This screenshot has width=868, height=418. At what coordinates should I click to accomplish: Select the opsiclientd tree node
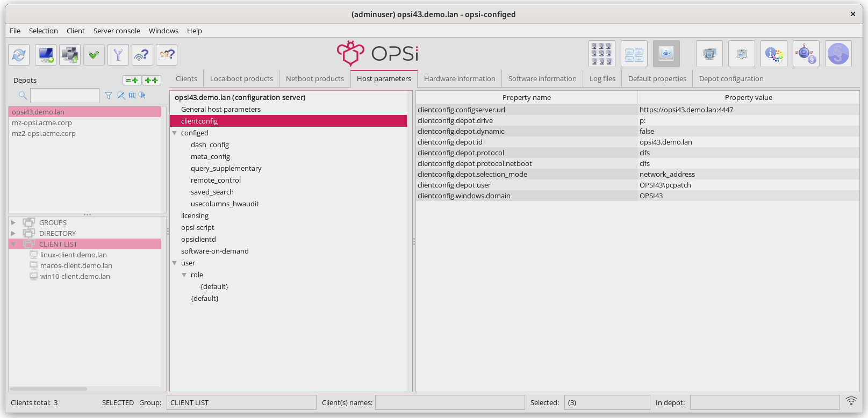coord(198,239)
